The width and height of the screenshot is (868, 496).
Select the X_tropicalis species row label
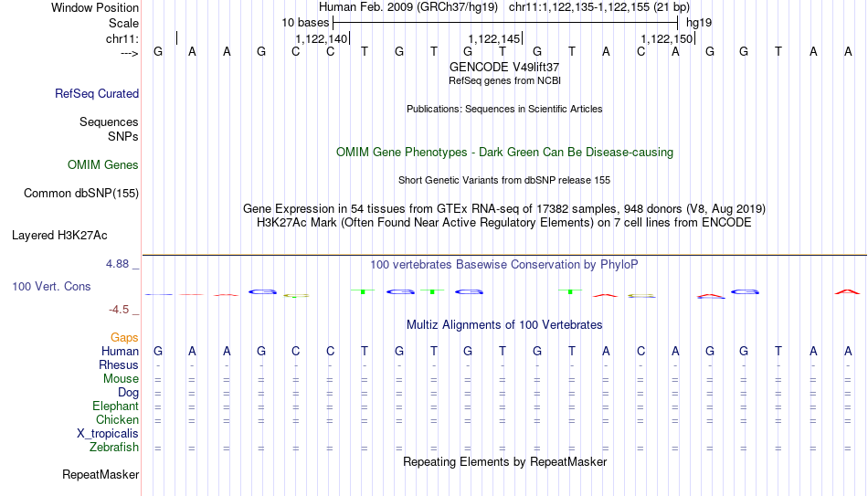pos(108,434)
